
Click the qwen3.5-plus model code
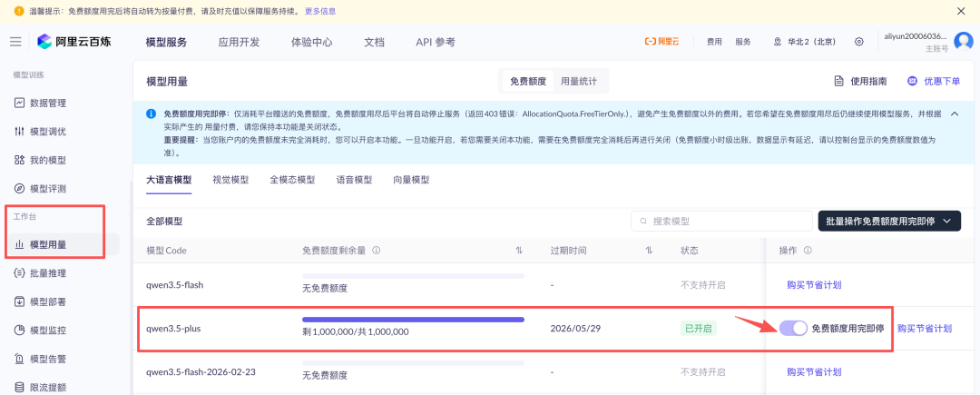click(173, 328)
